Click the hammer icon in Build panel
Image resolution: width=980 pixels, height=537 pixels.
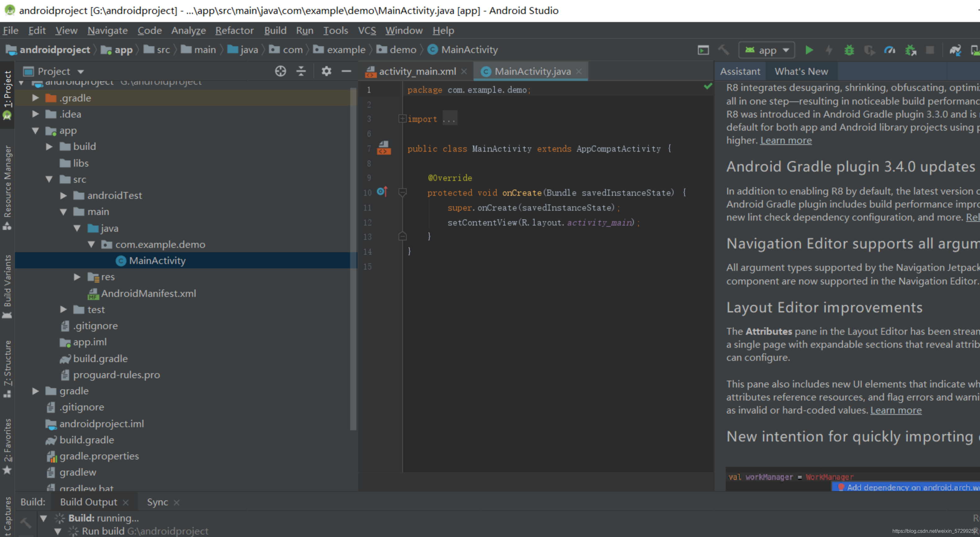[25, 523]
